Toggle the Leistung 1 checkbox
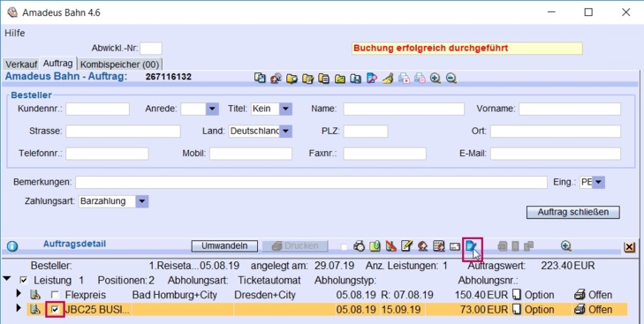Viewport: 644px width, 324px height. point(24,281)
